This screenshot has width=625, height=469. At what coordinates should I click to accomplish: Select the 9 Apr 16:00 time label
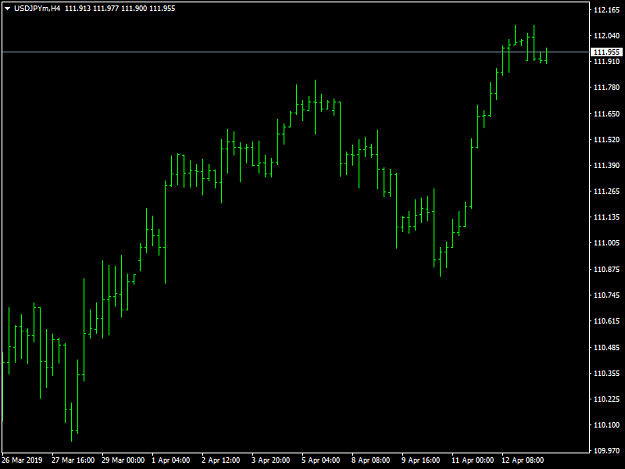421,460
